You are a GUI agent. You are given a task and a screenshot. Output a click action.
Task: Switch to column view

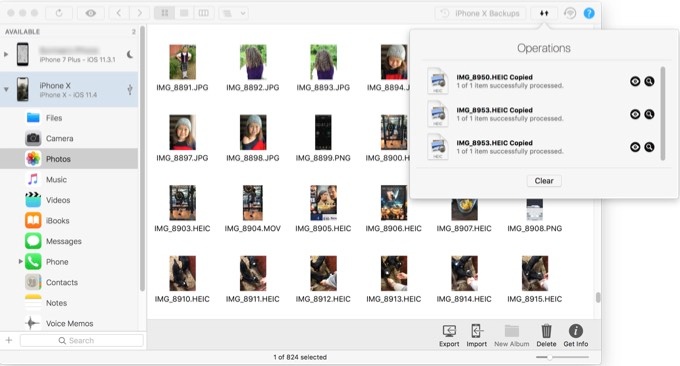pyautogui.click(x=203, y=13)
